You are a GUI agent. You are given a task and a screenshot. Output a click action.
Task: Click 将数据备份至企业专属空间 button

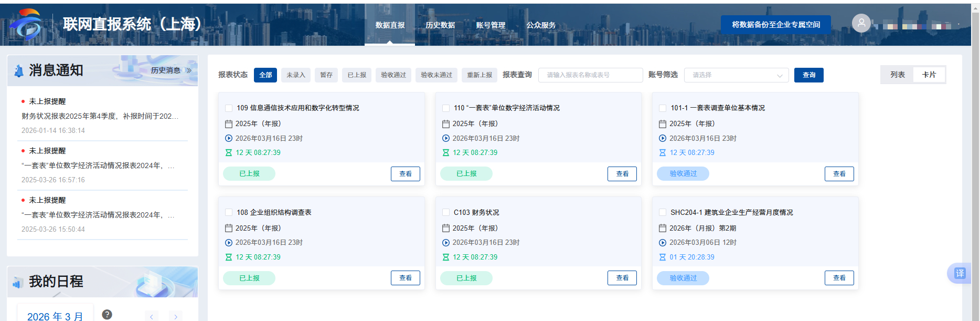(776, 25)
